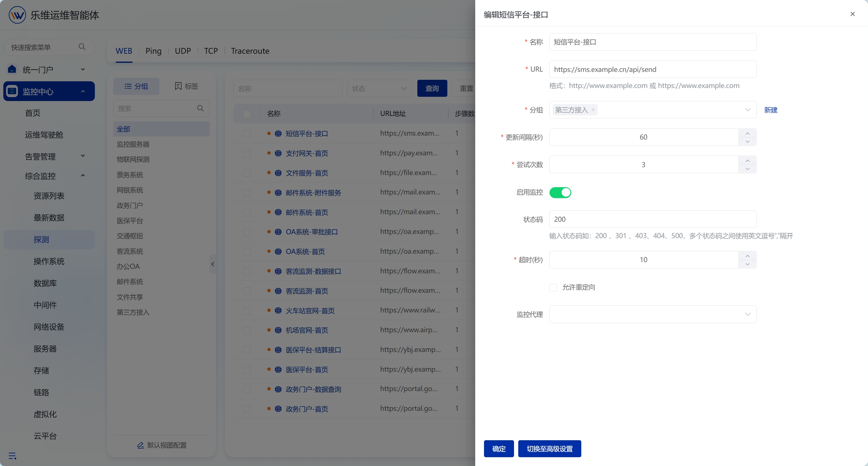Increase 超时(秒) with the up arrow
868x466 pixels.
pyautogui.click(x=747, y=255)
